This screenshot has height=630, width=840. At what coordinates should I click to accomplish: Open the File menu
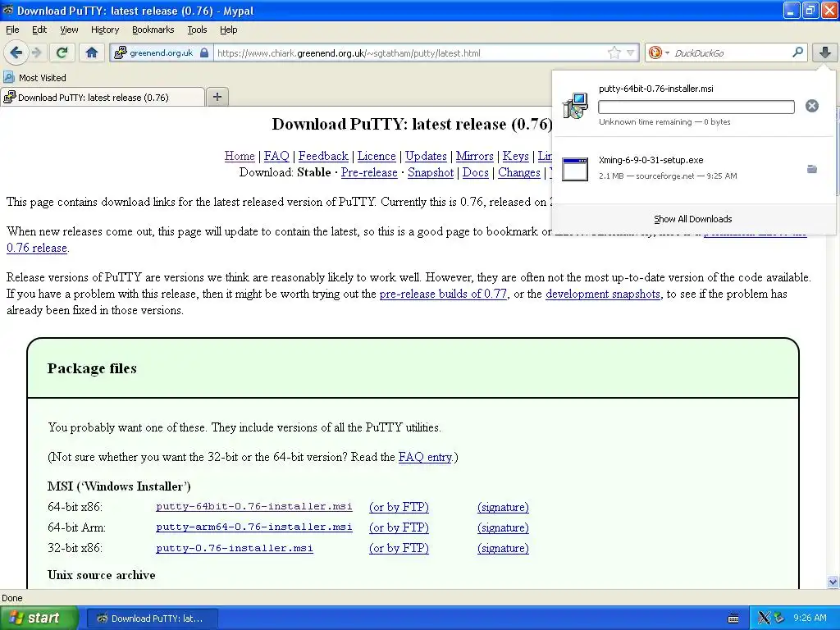point(12,30)
